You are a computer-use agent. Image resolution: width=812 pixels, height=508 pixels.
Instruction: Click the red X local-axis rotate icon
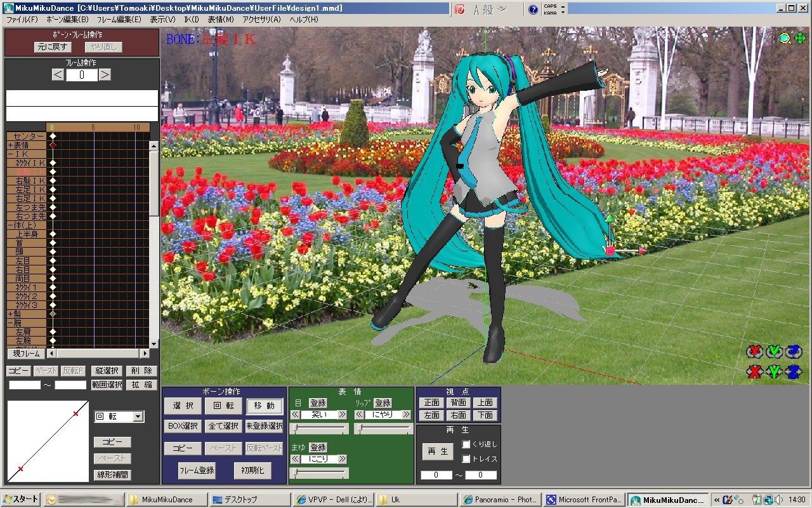point(754,352)
